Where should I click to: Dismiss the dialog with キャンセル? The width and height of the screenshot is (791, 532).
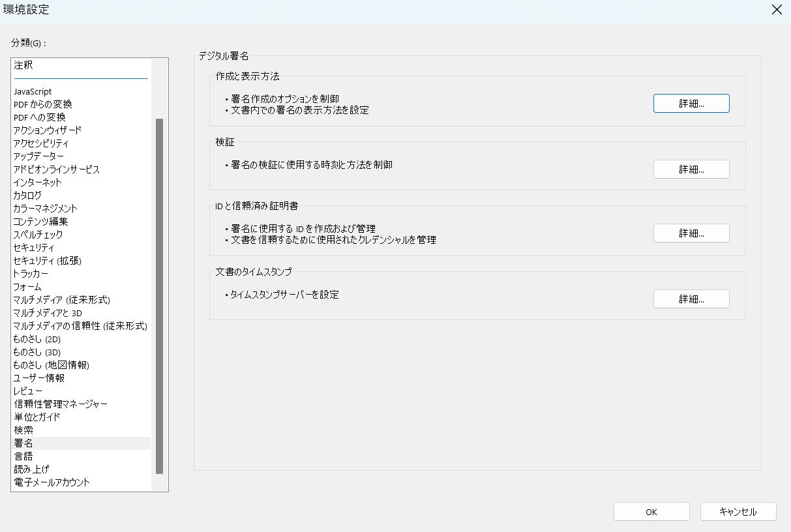pos(738,511)
